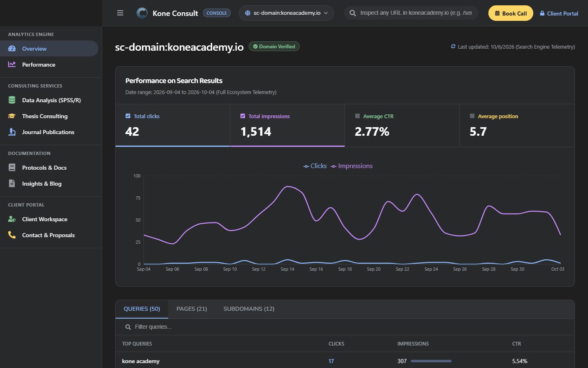This screenshot has width=588, height=368.
Task: Enable the Average CTR checkbox
Action: click(357, 116)
